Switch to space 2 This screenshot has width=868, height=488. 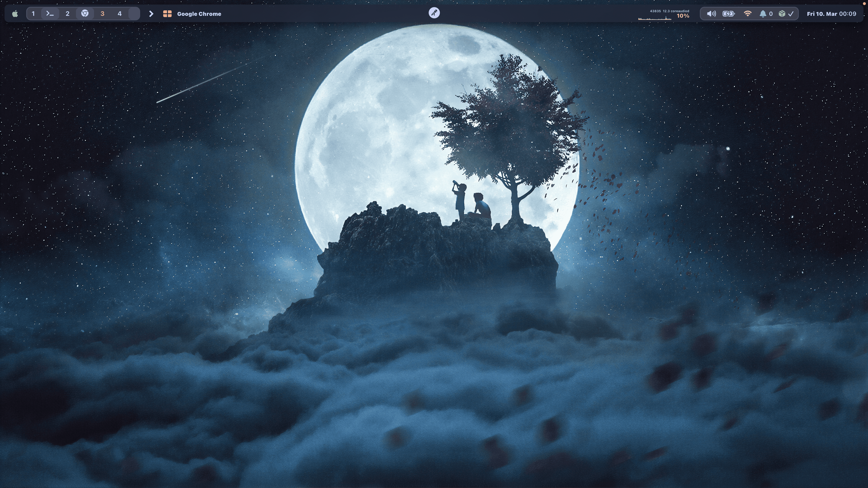pyautogui.click(x=67, y=14)
